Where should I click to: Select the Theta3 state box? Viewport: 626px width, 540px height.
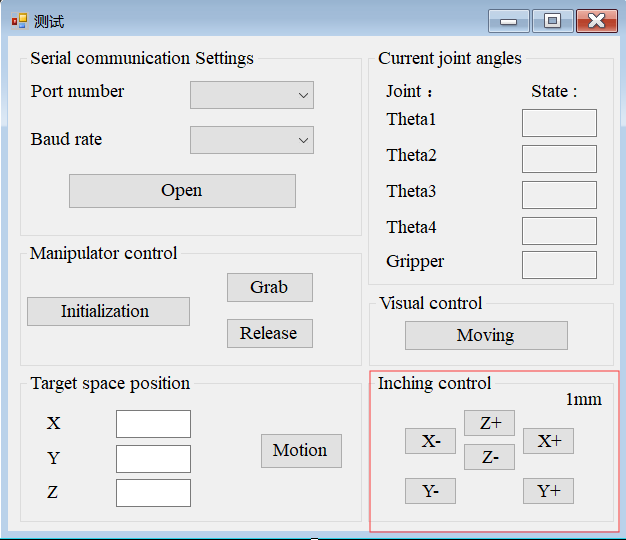coord(559,195)
